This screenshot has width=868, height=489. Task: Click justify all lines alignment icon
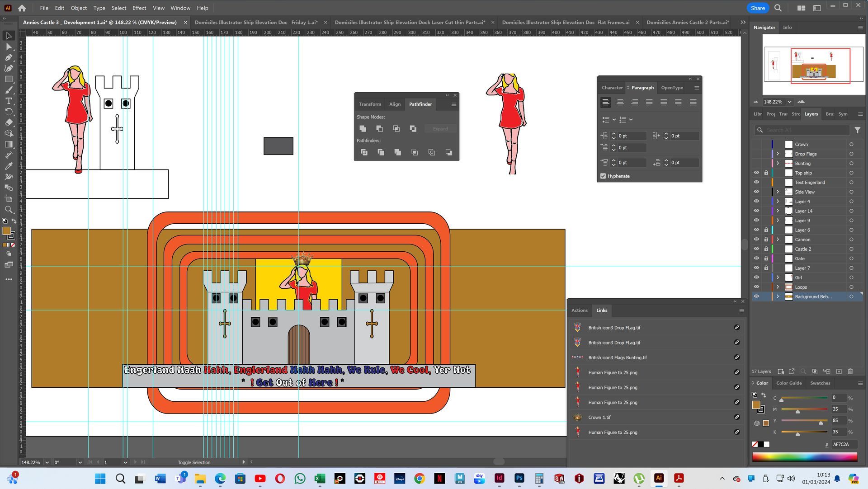click(x=693, y=103)
